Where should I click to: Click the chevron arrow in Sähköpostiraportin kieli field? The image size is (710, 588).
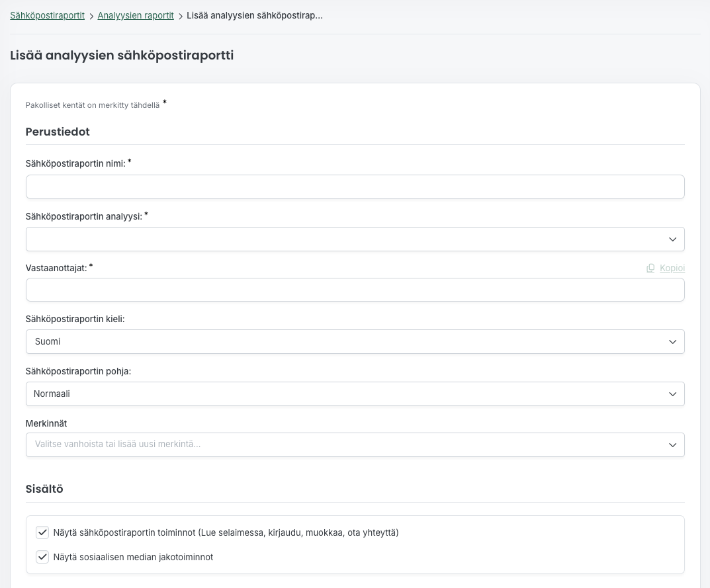pyautogui.click(x=672, y=342)
